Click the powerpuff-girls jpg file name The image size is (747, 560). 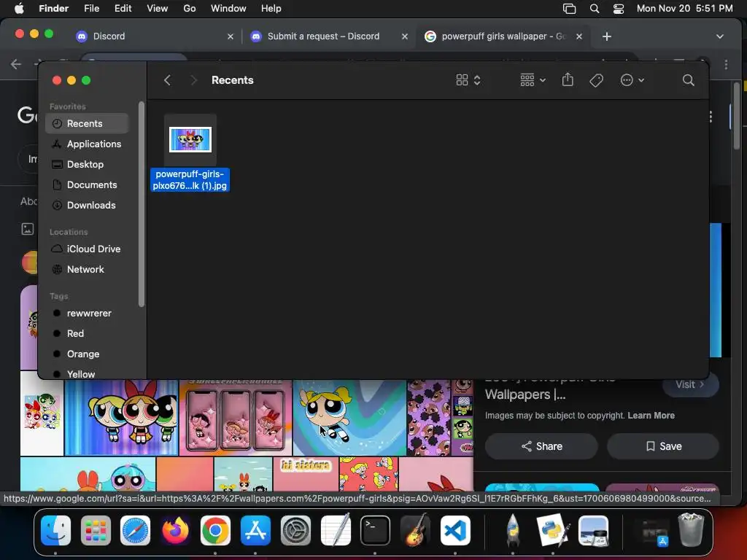point(190,180)
